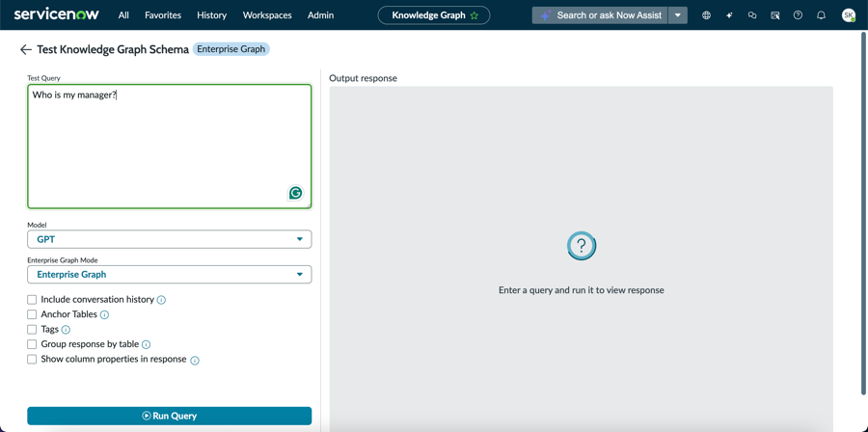Screen dimensions: 868x432
Task: Click info icon beside Group response by table
Action: 147,344
